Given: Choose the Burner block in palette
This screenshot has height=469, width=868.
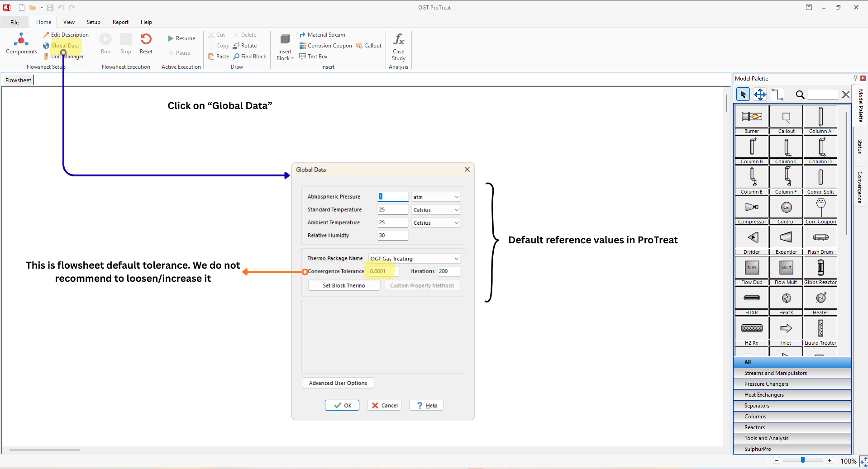Looking at the screenshot, I should 751,119.
